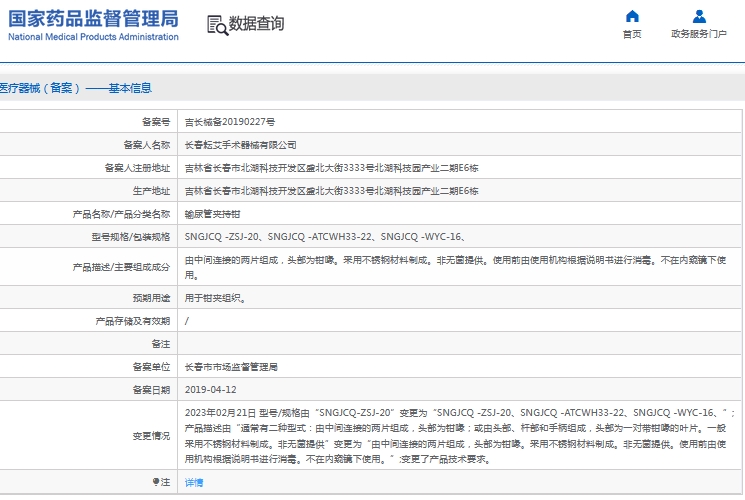Click the 产品描述 value beginning 由中间连接的两片组成
This screenshot has width=745, height=500.
pyautogui.click(x=455, y=267)
